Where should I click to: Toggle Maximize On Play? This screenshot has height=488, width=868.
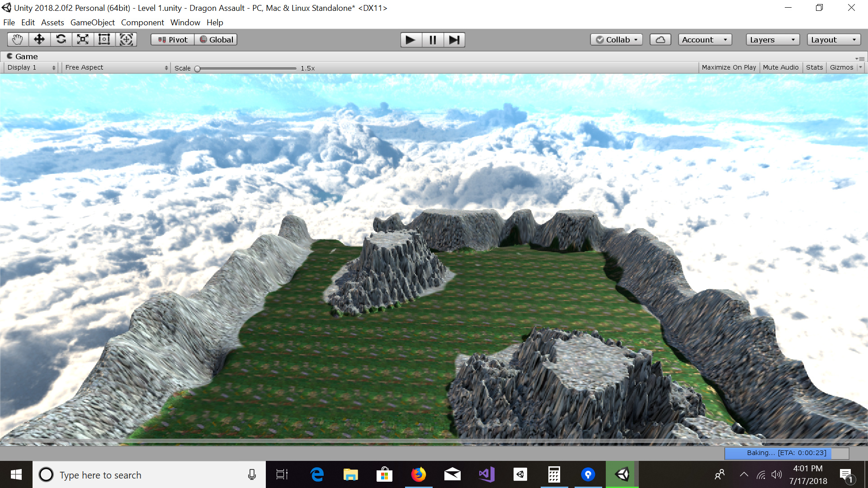point(729,67)
